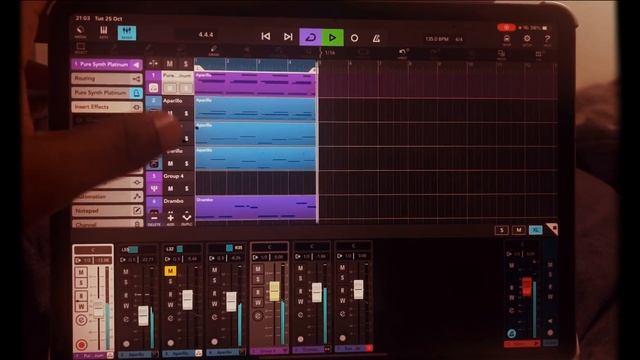The image size is (640, 360).
Task: Tap the Record circle in the transport
Action: (354, 38)
